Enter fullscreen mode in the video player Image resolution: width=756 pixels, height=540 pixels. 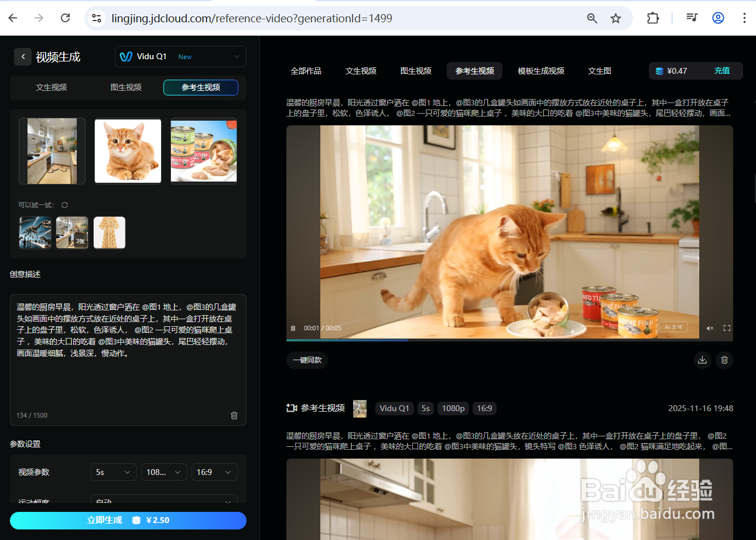coord(727,328)
